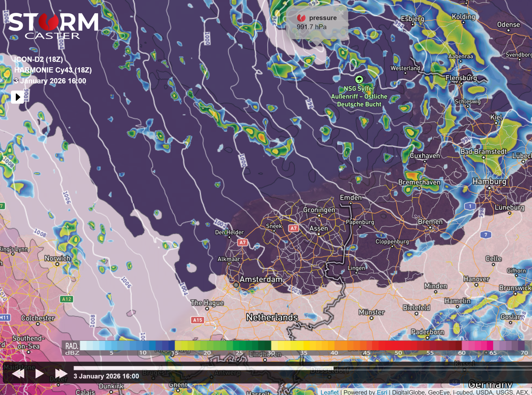
Task: Select the Southend-on-Sea label
Action: [28, 342]
